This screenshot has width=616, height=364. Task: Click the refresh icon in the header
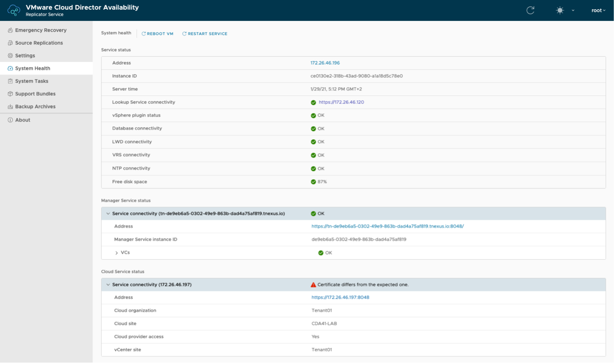[x=530, y=10]
